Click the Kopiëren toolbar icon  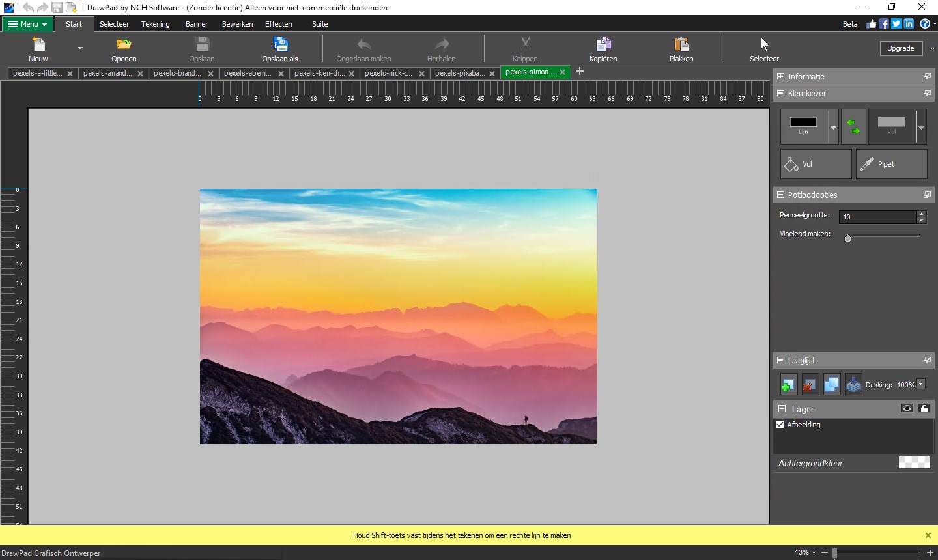tap(603, 45)
